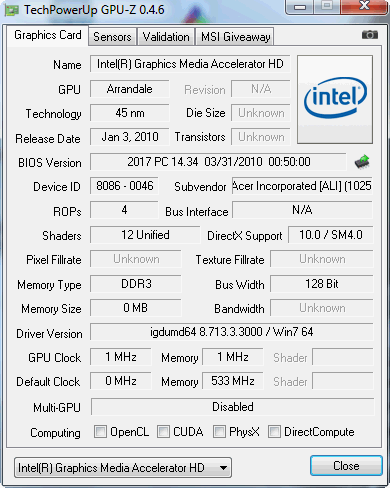
Task: Minimize the GPU-Z window
Action: pos(300,7)
